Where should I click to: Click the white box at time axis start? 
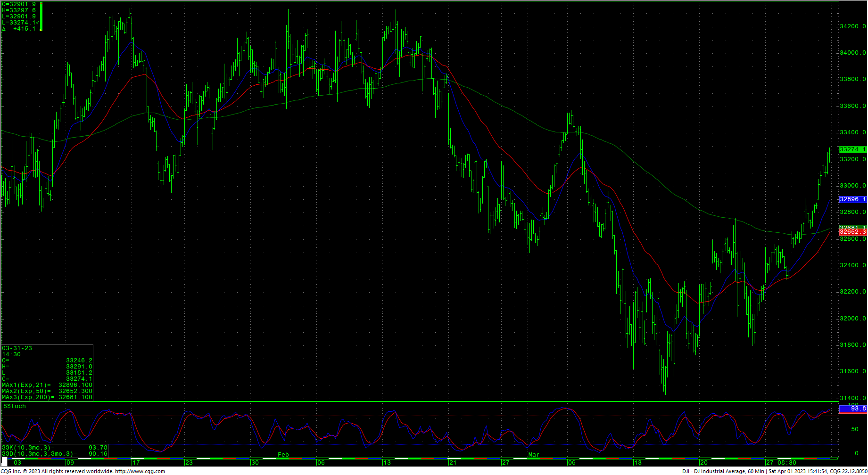click(5, 462)
